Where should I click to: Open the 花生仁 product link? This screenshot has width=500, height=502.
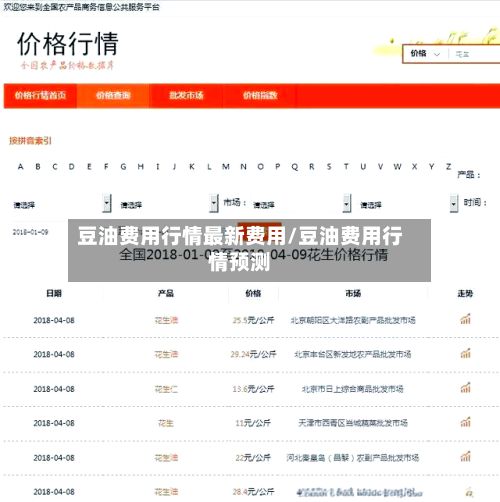coord(166,389)
